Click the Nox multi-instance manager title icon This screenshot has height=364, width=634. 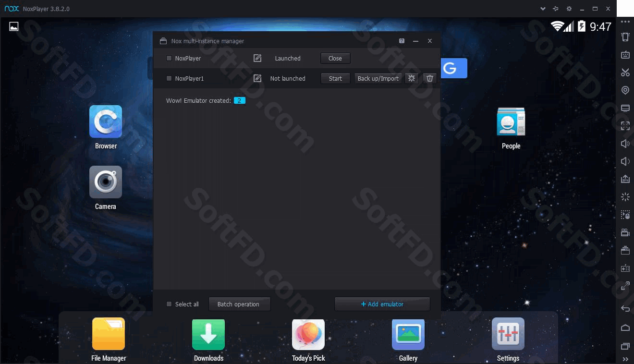pyautogui.click(x=163, y=41)
